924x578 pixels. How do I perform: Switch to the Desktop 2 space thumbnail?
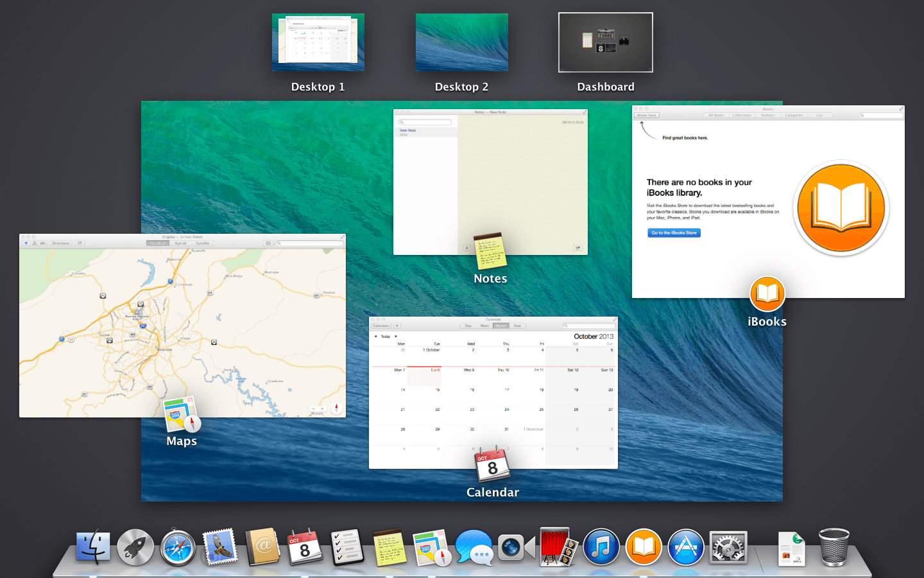click(x=462, y=42)
